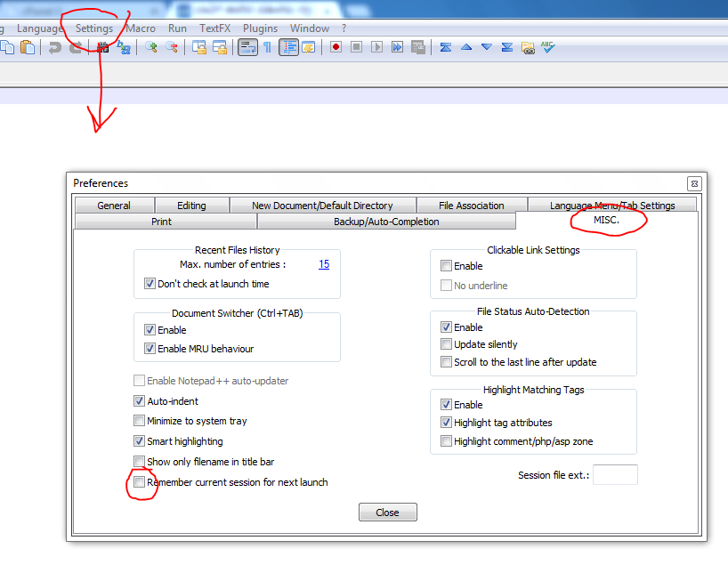The width and height of the screenshot is (728, 573).
Task: Check Scroll to the last line after update
Action: click(446, 362)
